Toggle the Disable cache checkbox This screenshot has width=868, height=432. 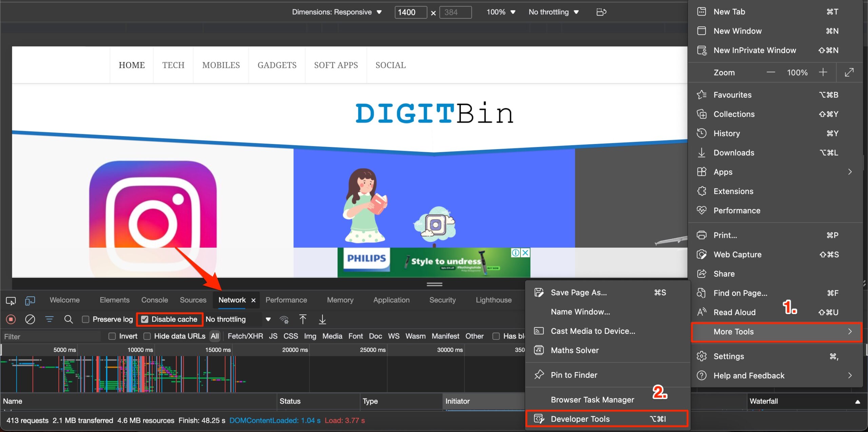tap(144, 319)
